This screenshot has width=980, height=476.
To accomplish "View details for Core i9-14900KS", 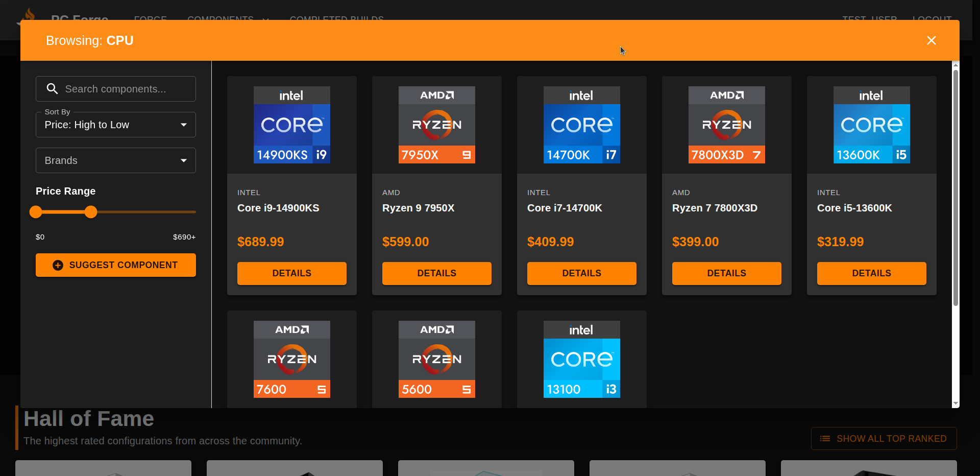I will pos(291,273).
